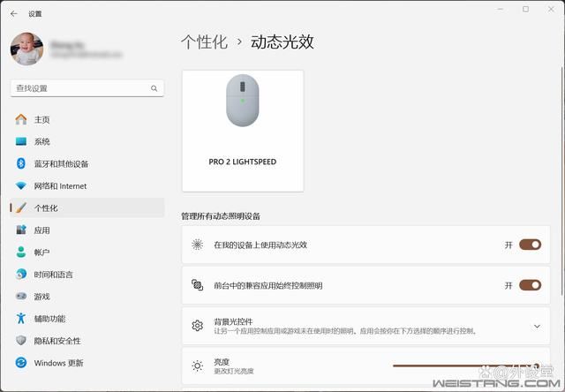Click the 游戏 controller icon

click(21, 296)
